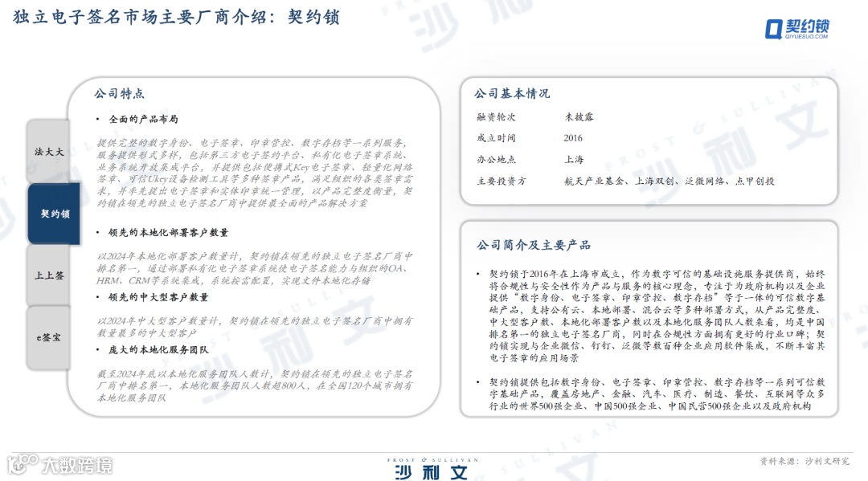Image resolution: width=868 pixels, height=481 pixels.
Task: Click the investors list starting 航天产业基金
Action: point(669,181)
